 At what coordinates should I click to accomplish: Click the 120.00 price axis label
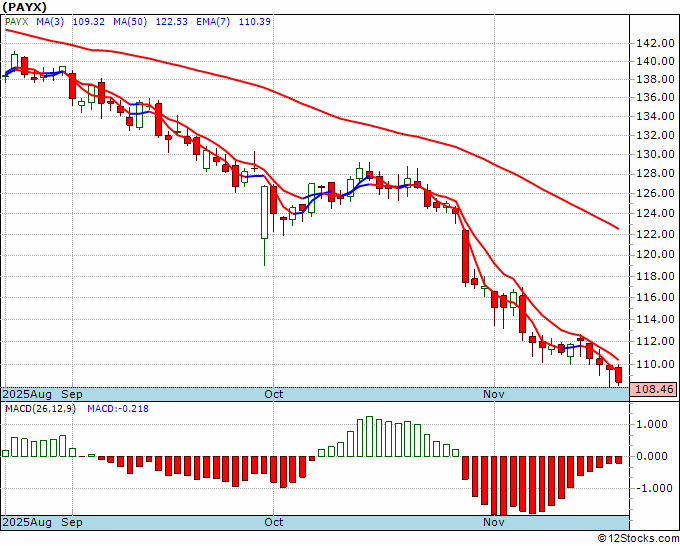click(655, 255)
